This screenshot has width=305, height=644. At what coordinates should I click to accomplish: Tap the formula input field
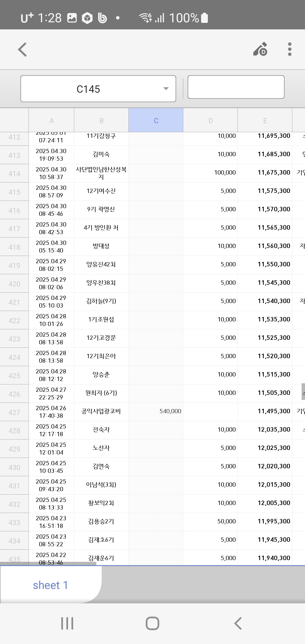[236, 87]
